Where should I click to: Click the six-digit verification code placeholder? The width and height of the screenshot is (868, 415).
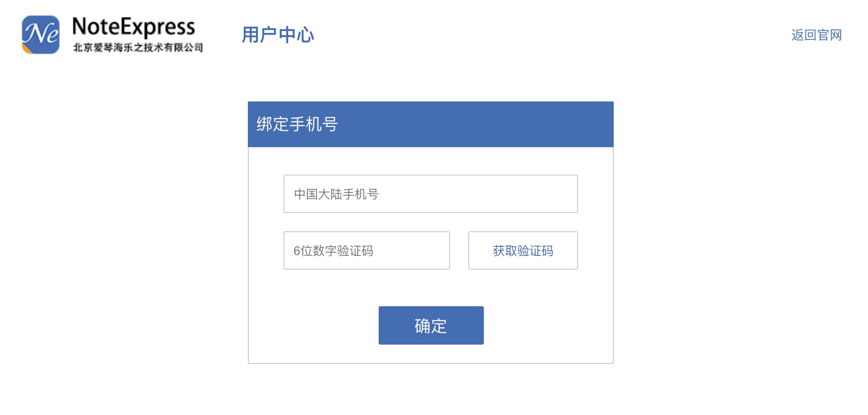(333, 251)
